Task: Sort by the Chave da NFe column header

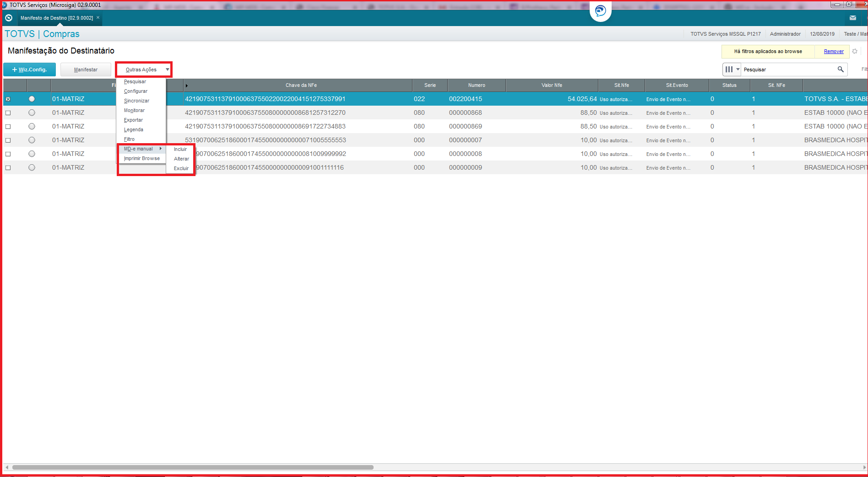Action: [x=301, y=85]
